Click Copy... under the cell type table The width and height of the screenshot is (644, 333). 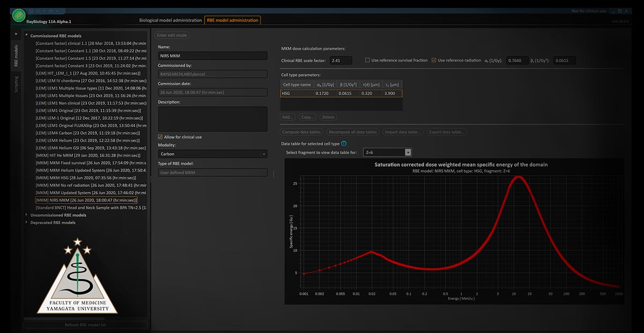coord(308,117)
